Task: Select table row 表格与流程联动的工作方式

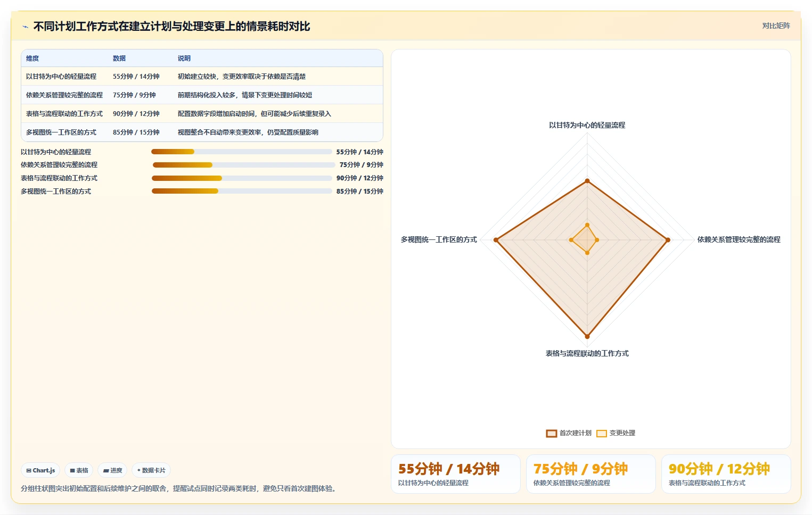Action: coord(202,113)
